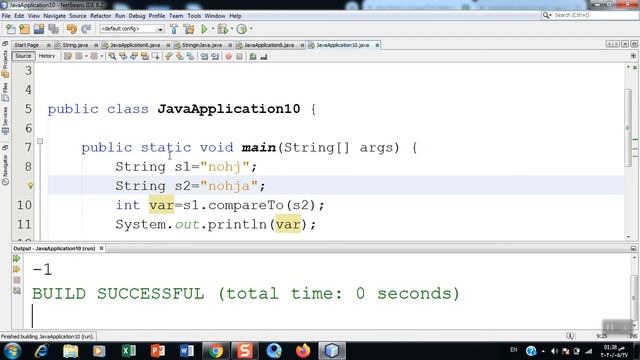Image resolution: width=640 pixels, height=360 pixels.
Task: Expand Run Project dropdown arrow
Action: pyautogui.click(x=213, y=29)
